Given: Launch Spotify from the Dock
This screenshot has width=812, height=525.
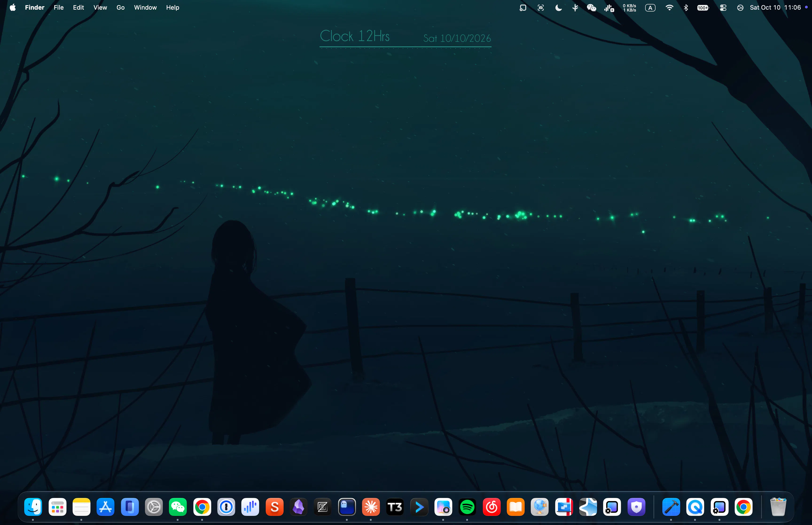Looking at the screenshot, I should click(468, 507).
